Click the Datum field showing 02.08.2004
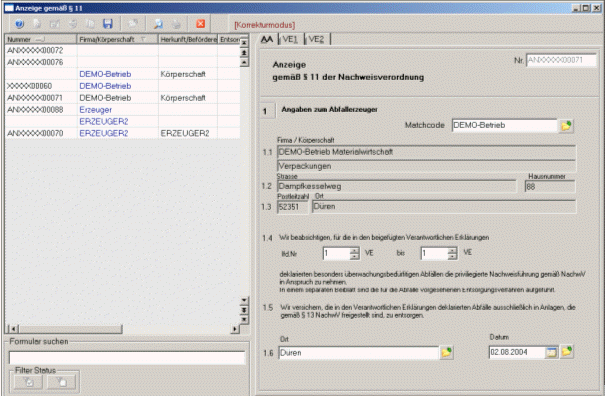This screenshot has height=396, width=605. (x=517, y=352)
